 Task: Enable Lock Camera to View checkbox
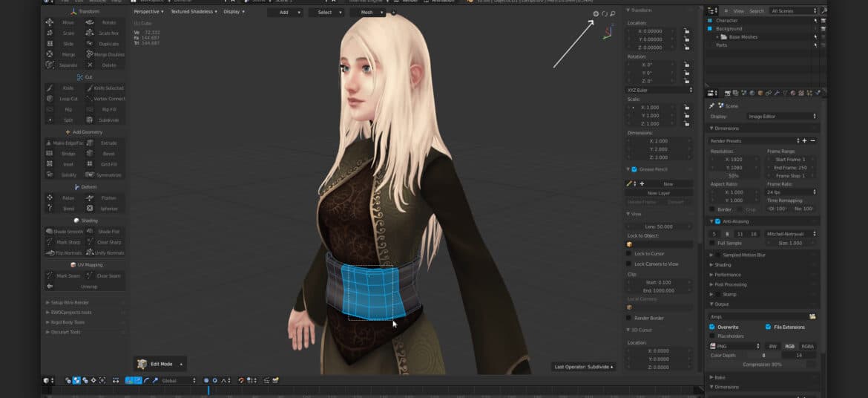point(628,264)
